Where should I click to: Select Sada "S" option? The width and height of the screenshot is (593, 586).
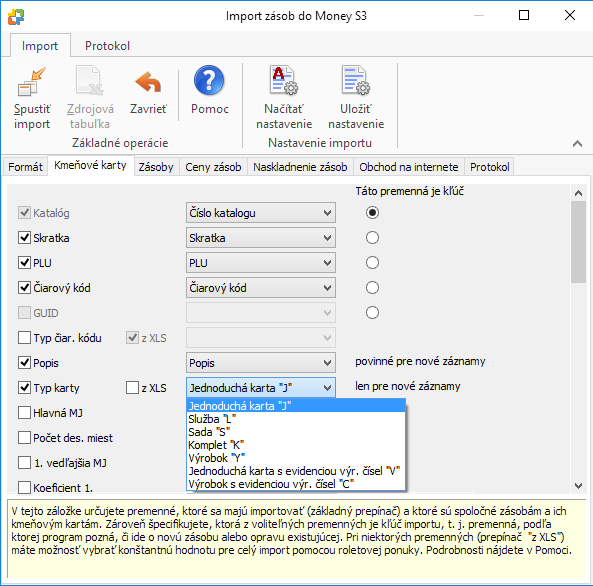pos(296,432)
